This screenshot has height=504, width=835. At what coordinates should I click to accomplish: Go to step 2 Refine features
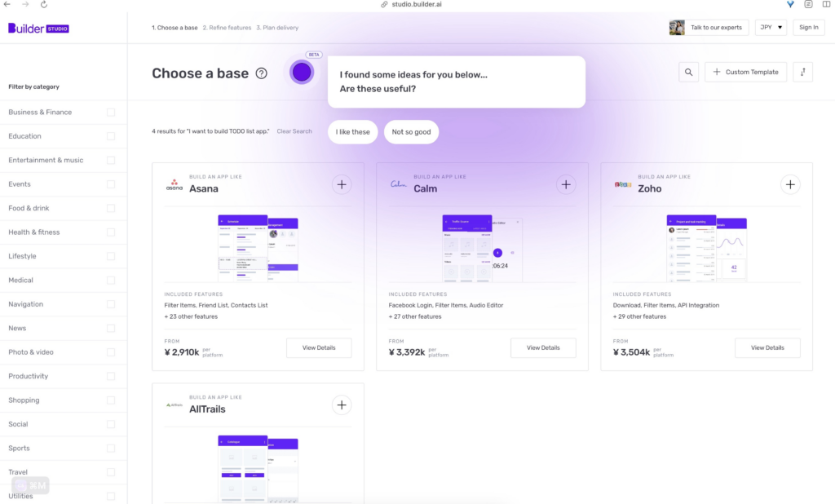(227, 28)
